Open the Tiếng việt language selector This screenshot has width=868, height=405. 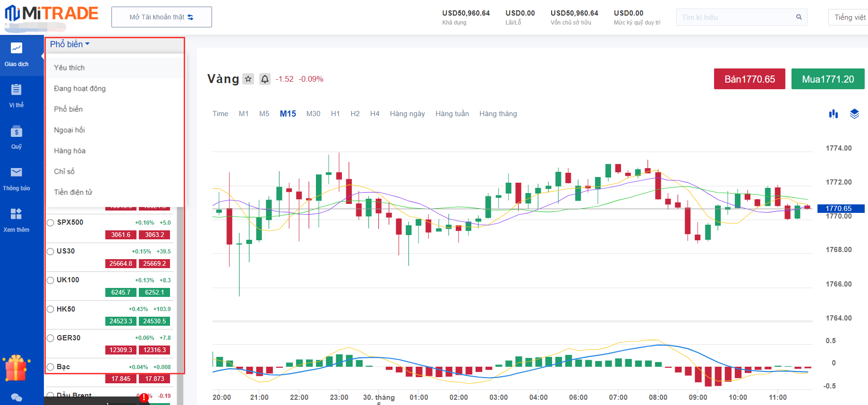[x=849, y=17]
